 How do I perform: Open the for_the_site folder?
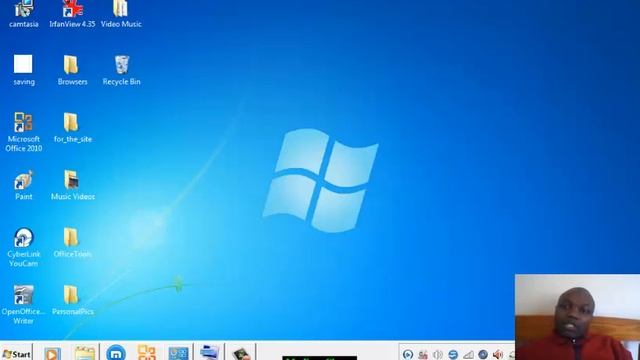tap(72, 127)
